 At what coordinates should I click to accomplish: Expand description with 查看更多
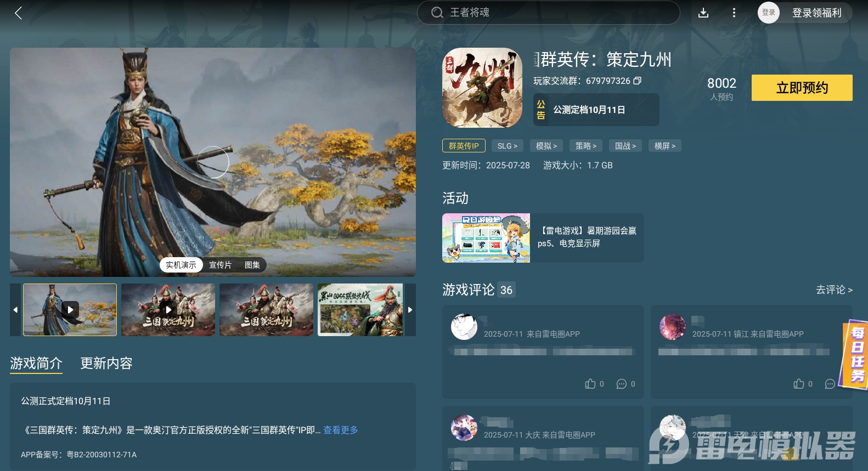coord(341,430)
